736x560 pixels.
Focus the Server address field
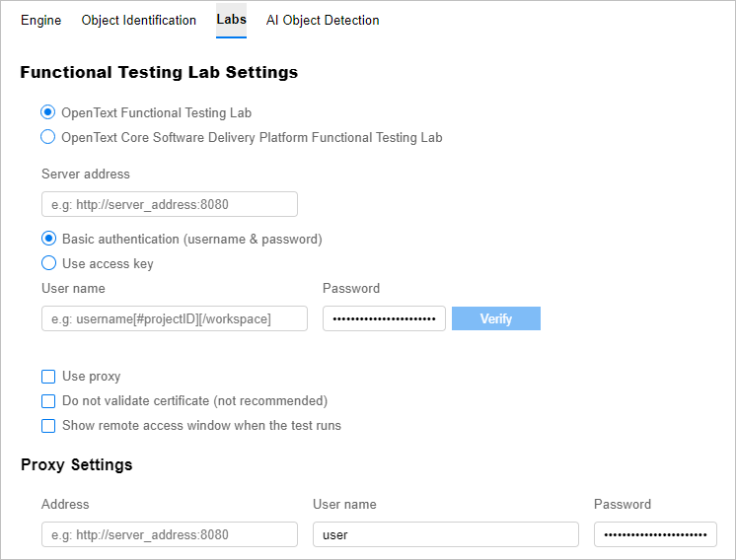point(169,204)
